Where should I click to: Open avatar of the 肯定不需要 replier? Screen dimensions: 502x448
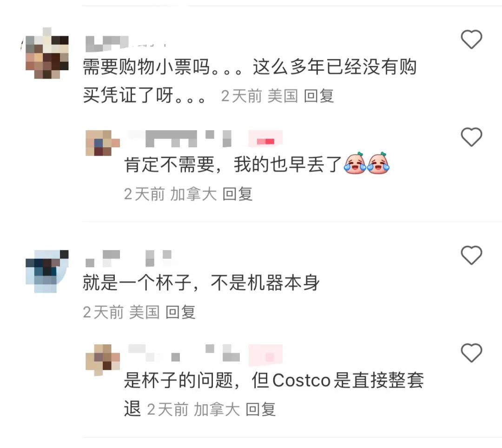(x=102, y=143)
